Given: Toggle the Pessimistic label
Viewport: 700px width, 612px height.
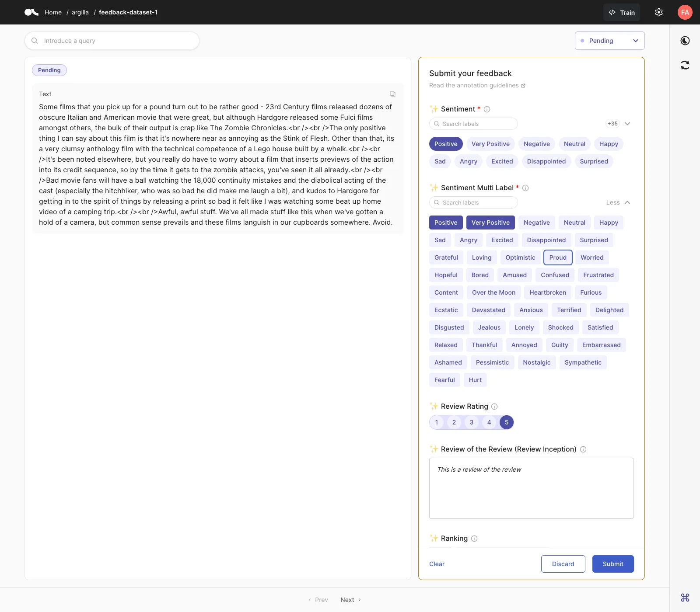Looking at the screenshot, I should 492,362.
